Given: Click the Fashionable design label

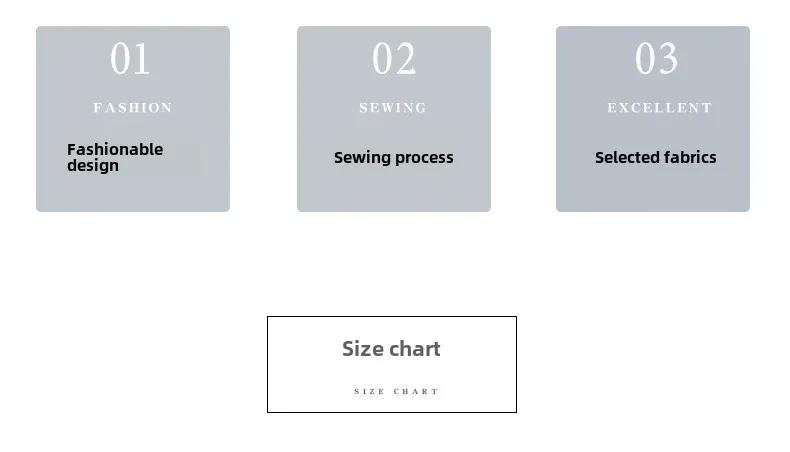Looking at the screenshot, I should pos(115,157).
